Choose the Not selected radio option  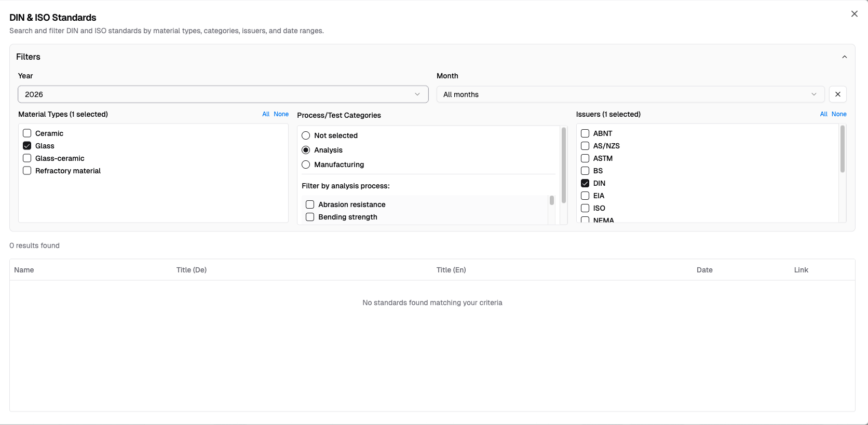306,135
